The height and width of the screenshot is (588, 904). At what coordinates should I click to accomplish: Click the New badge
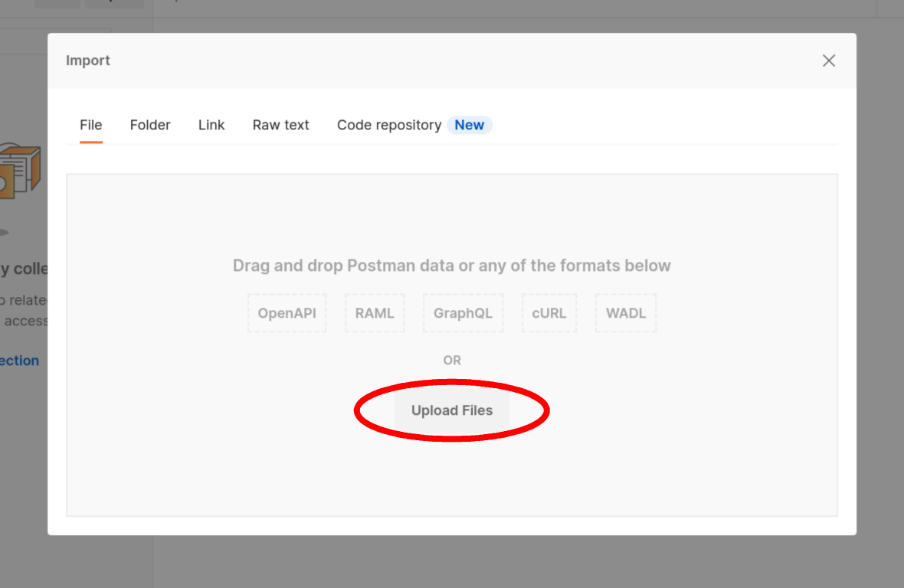pyautogui.click(x=470, y=125)
